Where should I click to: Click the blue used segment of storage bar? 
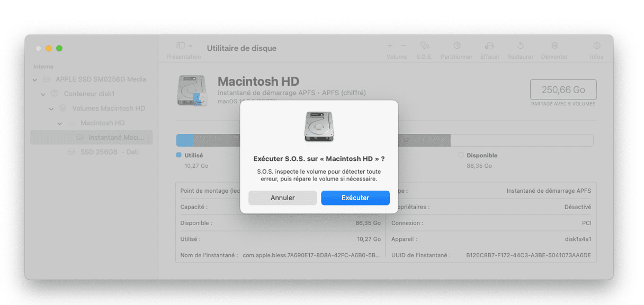[185, 140]
